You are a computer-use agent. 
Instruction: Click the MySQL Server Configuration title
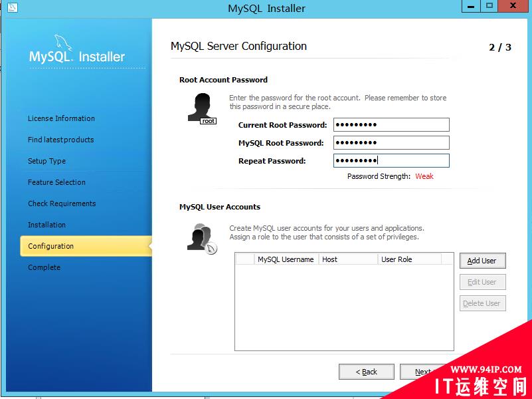point(238,46)
